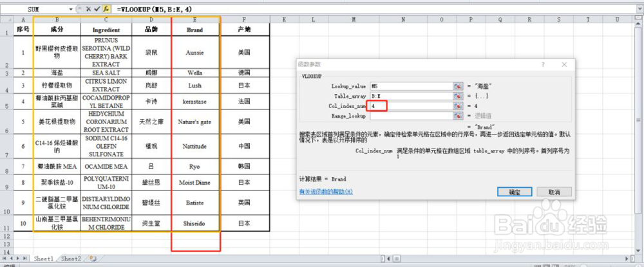Switch to the Sheet2 tab
Image resolution: width=644 pixels, height=267 pixels.
coord(71,259)
